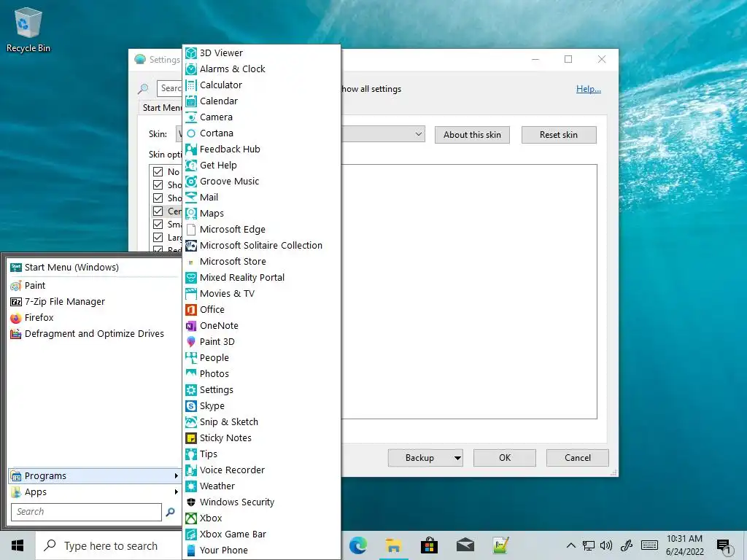747x560 pixels.
Task: Launch Alarms & Clock
Action: click(x=262, y=69)
